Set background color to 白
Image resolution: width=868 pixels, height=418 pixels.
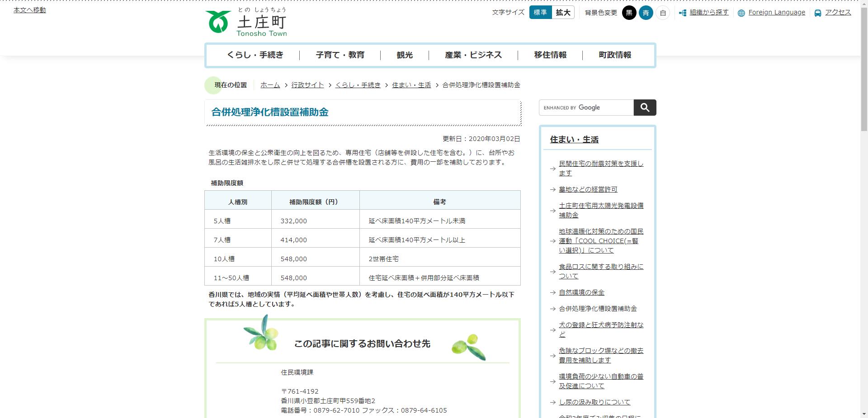pyautogui.click(x=662, y=13)
